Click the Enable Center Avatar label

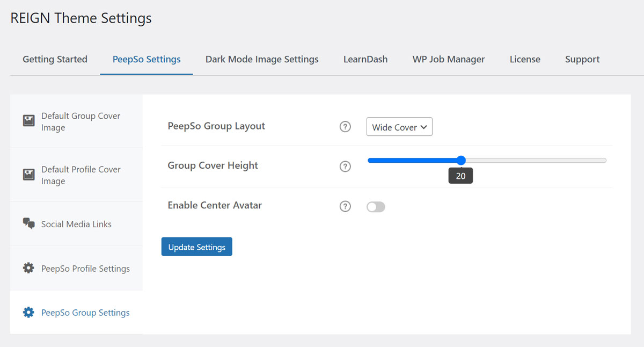215,205
